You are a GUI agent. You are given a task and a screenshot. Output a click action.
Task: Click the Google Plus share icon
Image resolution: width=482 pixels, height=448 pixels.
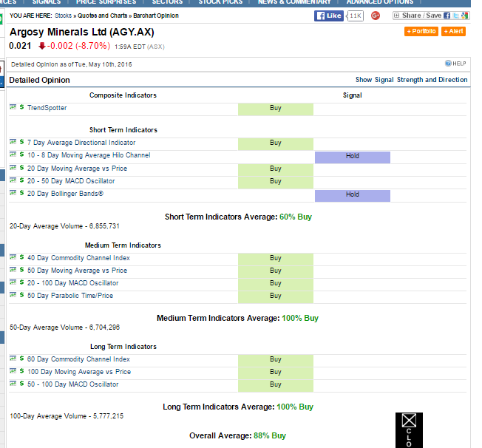coord(376,16)
